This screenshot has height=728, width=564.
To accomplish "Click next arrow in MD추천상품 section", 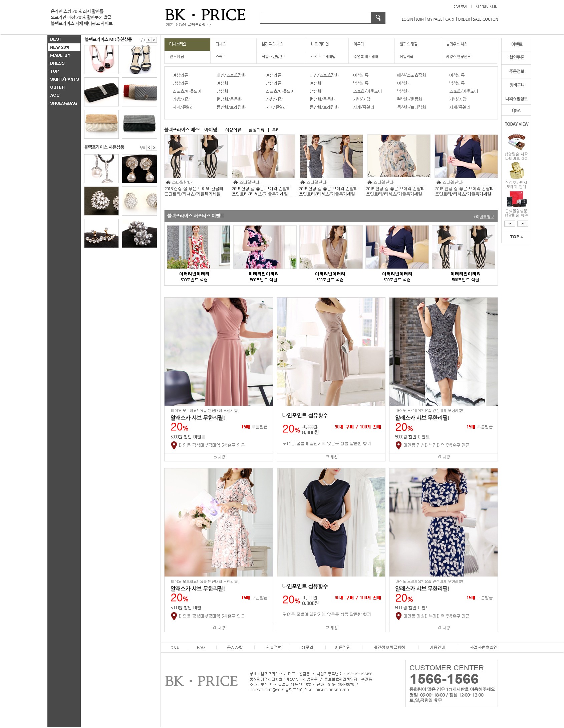I will coord(154,40).
